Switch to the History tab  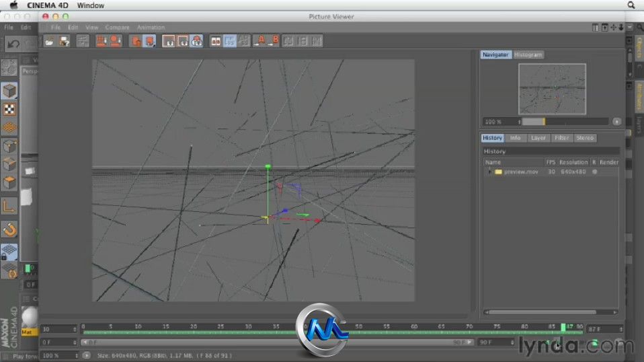[x=492, y=138]
